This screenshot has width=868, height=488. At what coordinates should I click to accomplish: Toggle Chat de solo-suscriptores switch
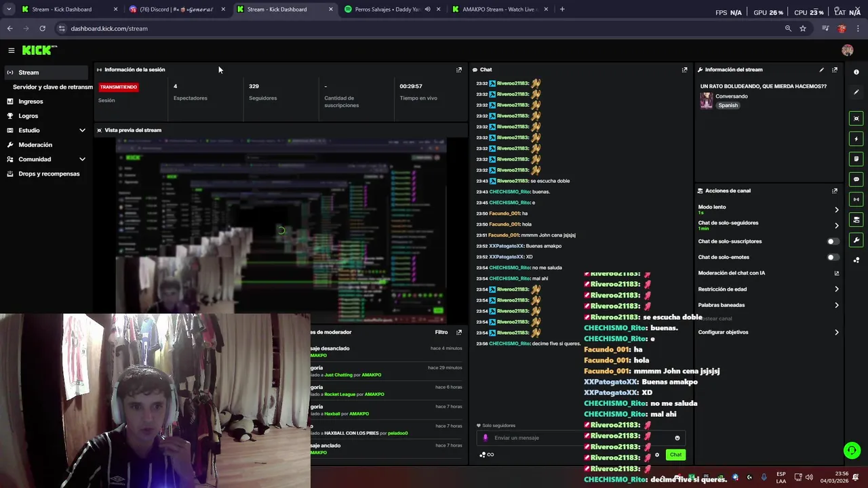(833, 241)
